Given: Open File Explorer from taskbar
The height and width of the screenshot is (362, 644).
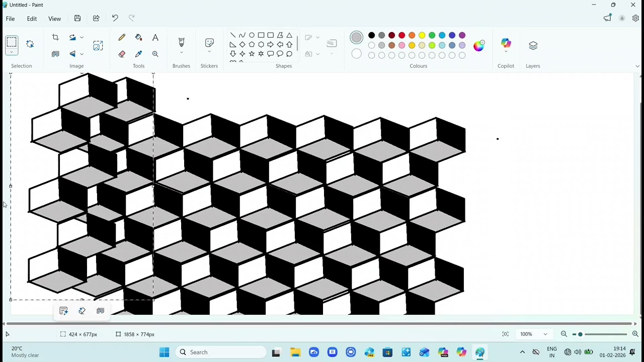Looking at the screenshot, I should click(295, 352).
